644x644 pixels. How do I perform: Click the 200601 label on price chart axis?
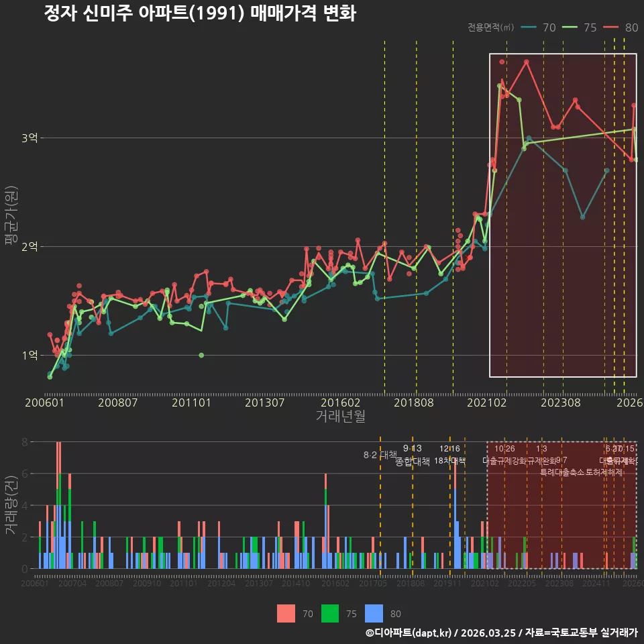click(44, 402)
